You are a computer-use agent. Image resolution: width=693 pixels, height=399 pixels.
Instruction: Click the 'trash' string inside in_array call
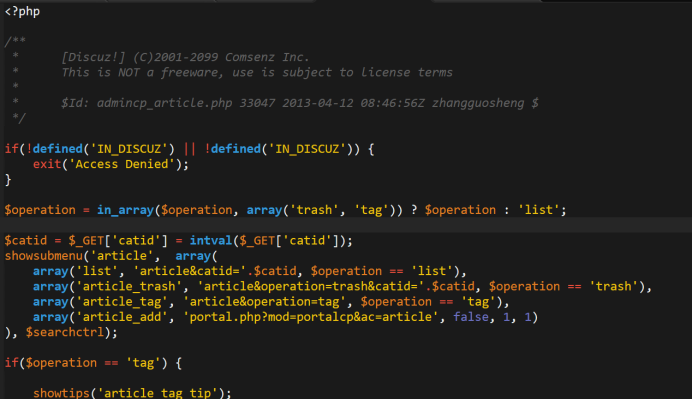click(314, 210)
